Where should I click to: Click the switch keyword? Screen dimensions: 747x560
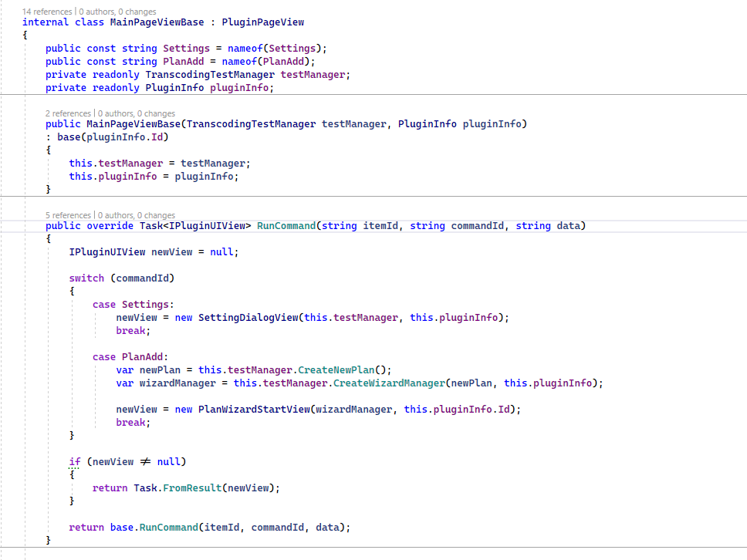[86, 278]
